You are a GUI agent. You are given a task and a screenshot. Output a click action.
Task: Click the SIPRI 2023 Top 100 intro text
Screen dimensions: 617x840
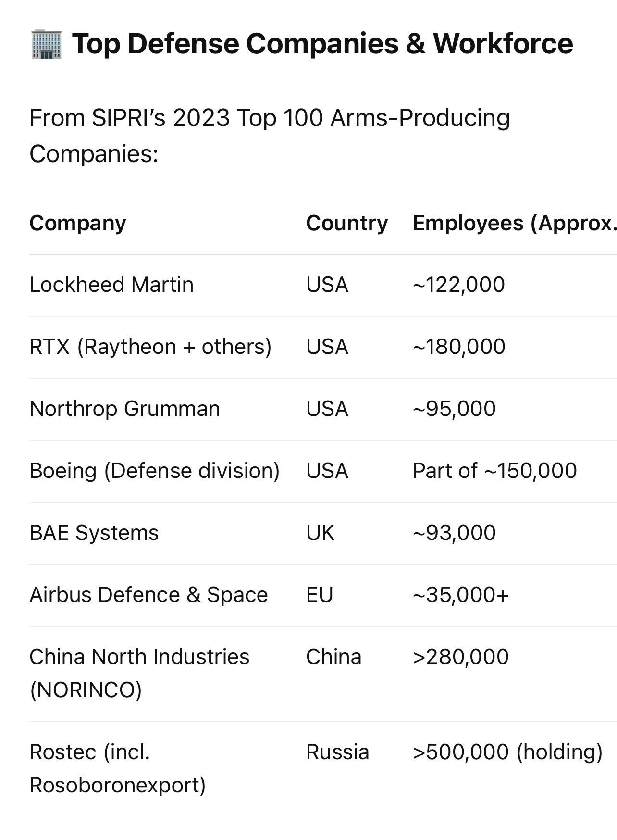[x=269, y=136]
